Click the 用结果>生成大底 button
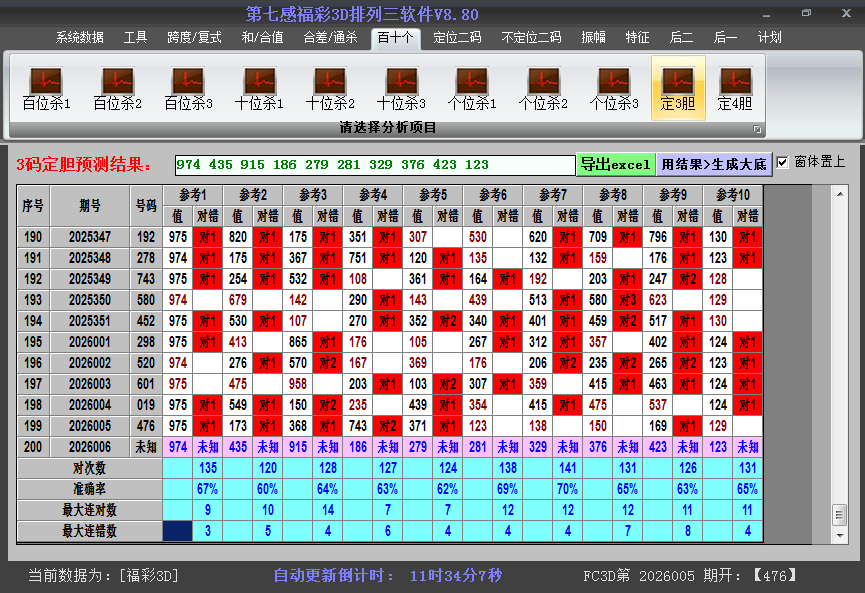865x593 pixels. pos(714,164)
